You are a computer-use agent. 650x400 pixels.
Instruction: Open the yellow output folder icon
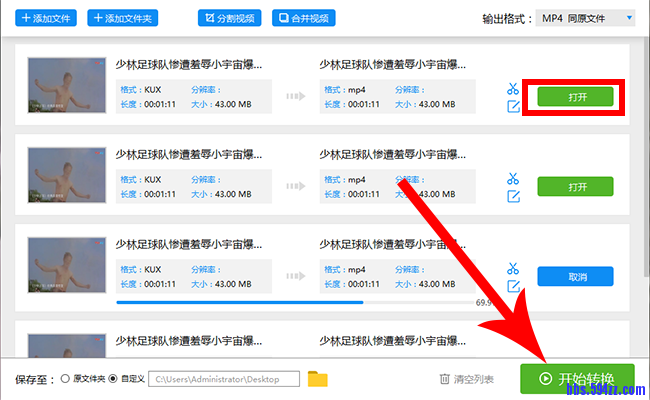pyautogui.click(x=317, y=379)
